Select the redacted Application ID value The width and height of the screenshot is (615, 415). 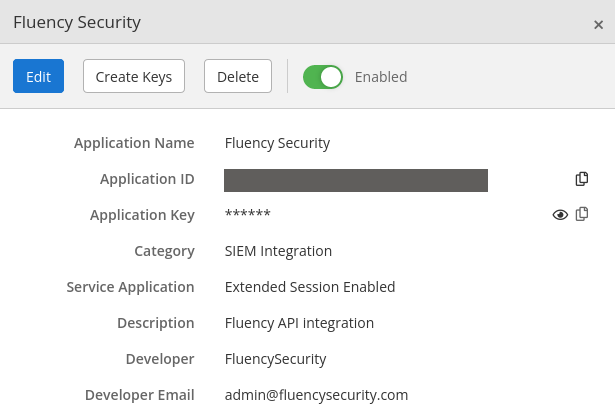(356, 180)
